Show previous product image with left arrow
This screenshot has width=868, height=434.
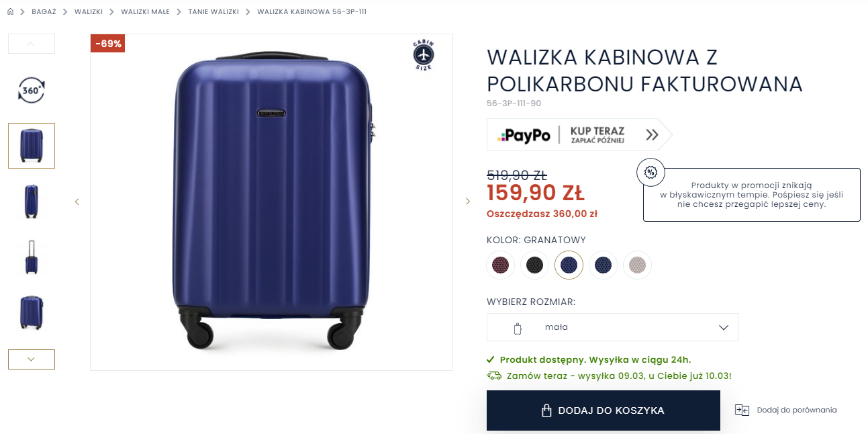click(x=77, y=202)
